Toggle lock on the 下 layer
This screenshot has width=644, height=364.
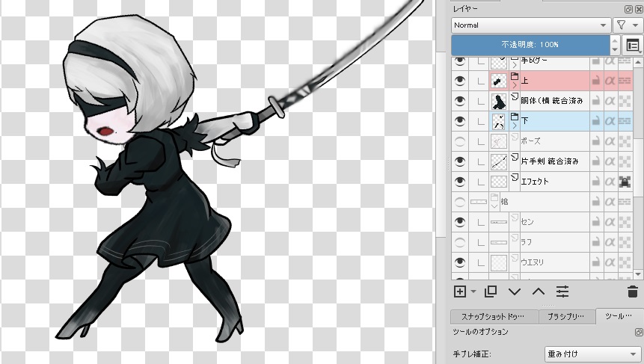pos(596,120)
